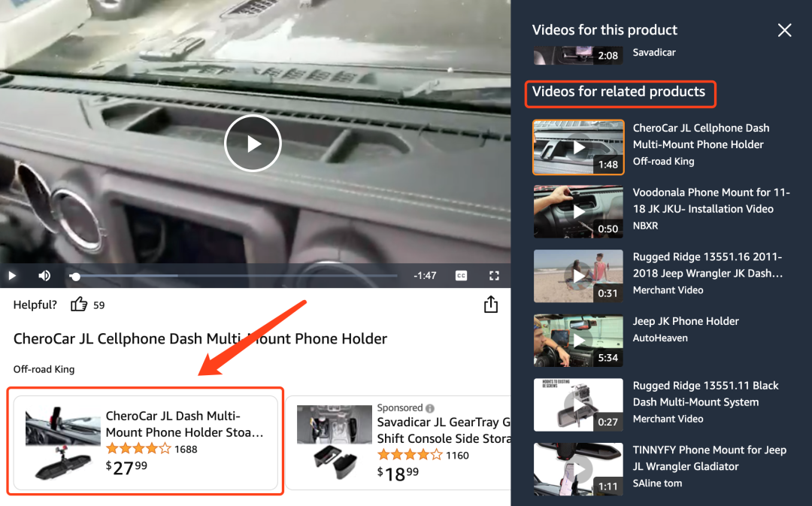Click the small play icon in control bar
The width and height of the screenshot is (812, 506).
click(13, 275)
